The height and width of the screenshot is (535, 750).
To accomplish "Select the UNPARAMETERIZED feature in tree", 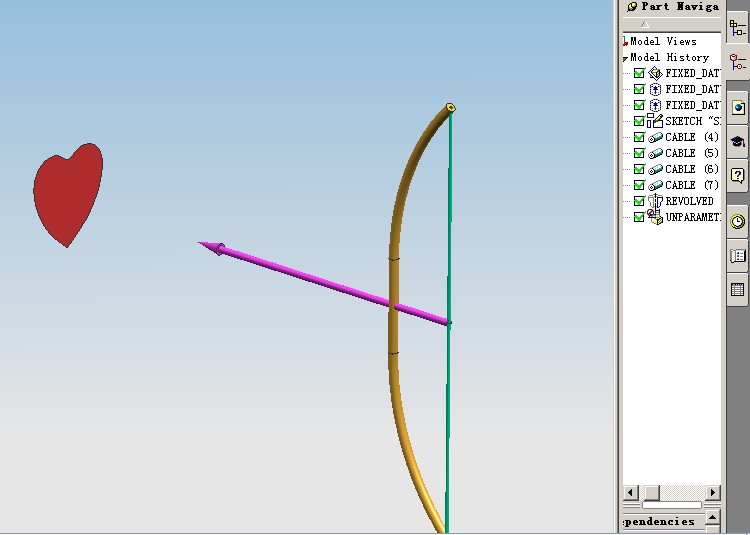I will point(691,217).
